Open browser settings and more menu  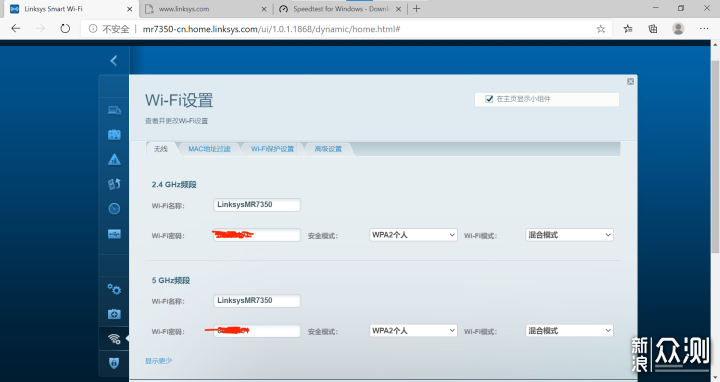[704, 28]
